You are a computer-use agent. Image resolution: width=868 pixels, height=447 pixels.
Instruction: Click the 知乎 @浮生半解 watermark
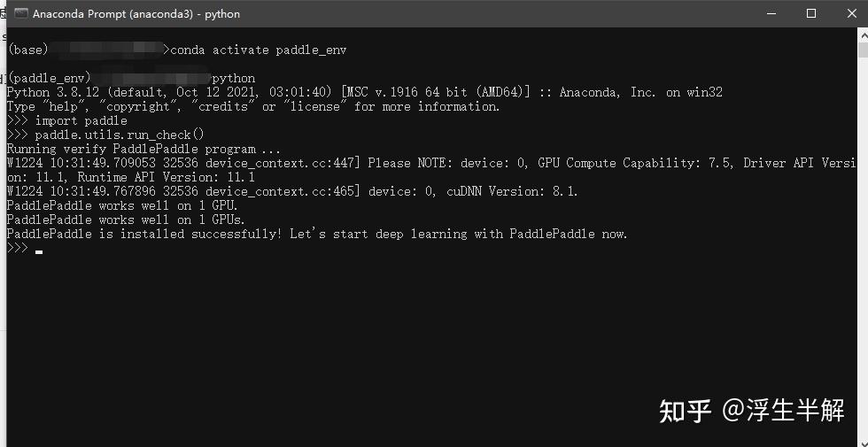point(752,411)
